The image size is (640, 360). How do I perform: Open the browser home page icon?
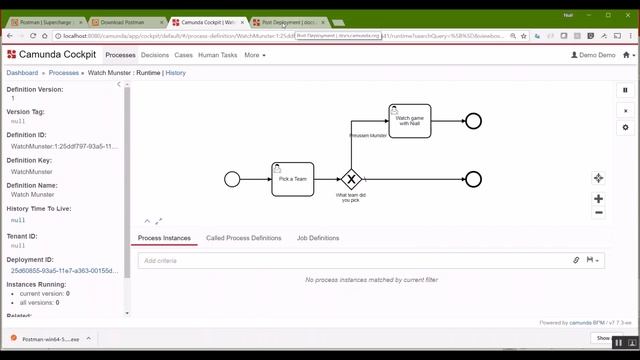pyautogui.click(x=44, y=36)
